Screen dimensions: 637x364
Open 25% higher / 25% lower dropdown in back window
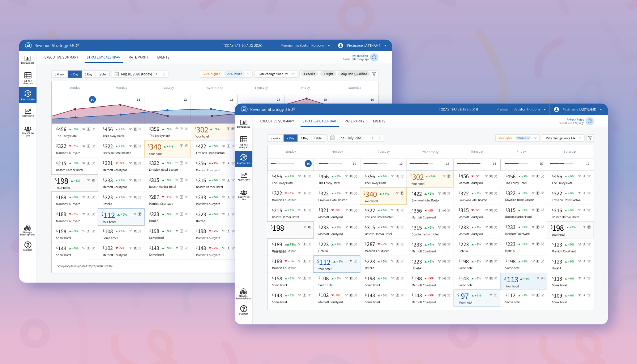point(226,74)
